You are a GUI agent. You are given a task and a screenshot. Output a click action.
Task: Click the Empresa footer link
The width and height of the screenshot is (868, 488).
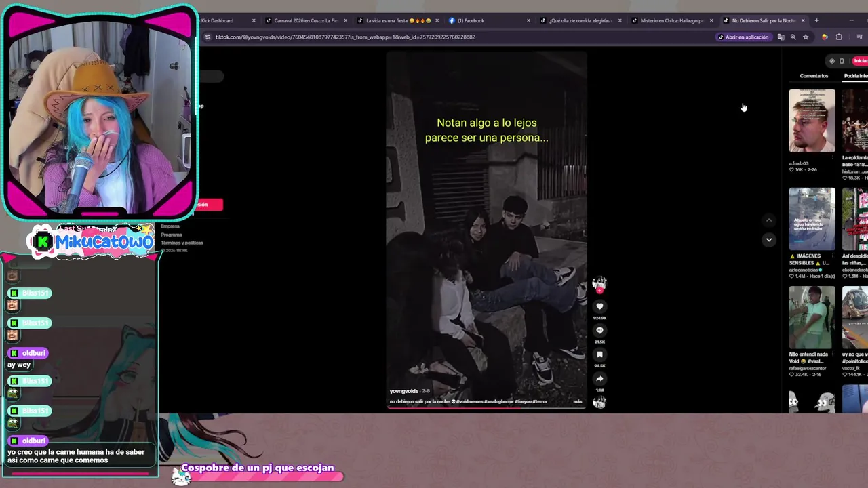170,226
